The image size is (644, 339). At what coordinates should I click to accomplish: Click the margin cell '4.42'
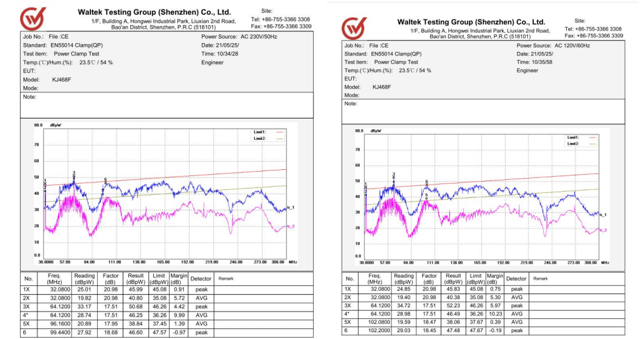click(x=179, y=307)
